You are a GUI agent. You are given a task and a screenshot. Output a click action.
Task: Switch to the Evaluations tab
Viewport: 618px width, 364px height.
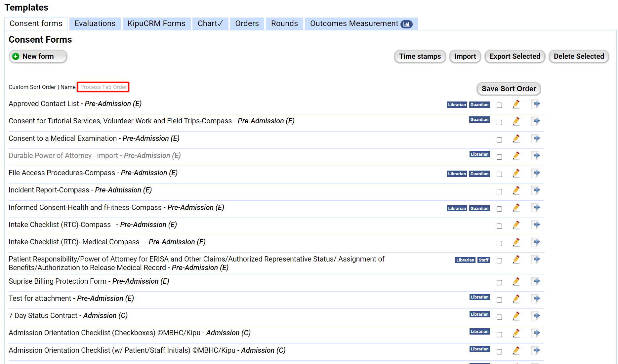tap(95, 23)
